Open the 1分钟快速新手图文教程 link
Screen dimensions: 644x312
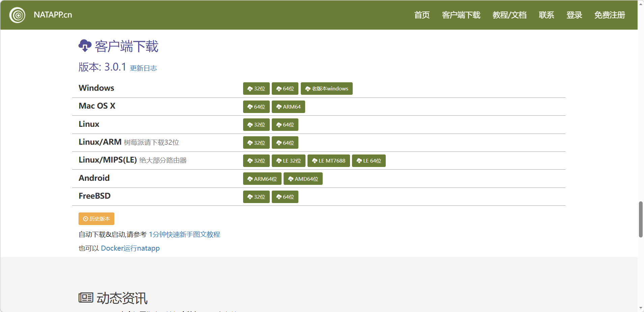click(184, 234)
